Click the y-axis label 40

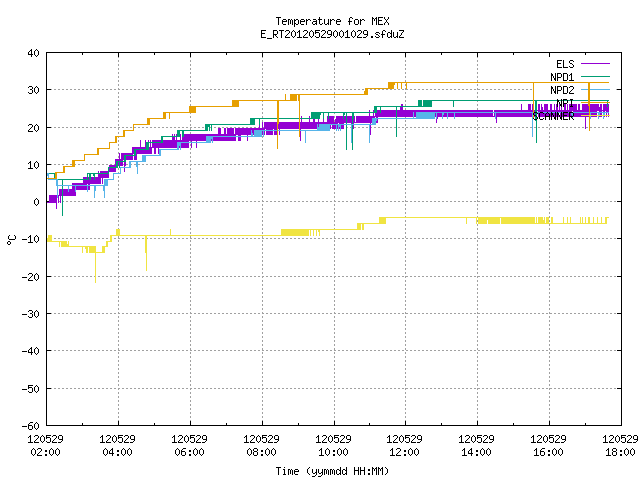(33, 53)
